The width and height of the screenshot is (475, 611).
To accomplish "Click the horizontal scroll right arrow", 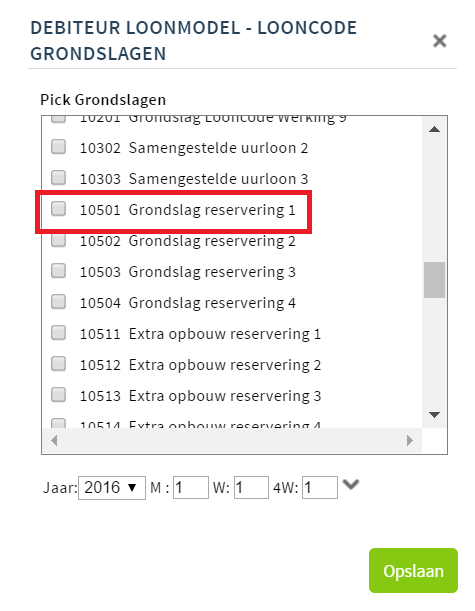I will point(410,441).
